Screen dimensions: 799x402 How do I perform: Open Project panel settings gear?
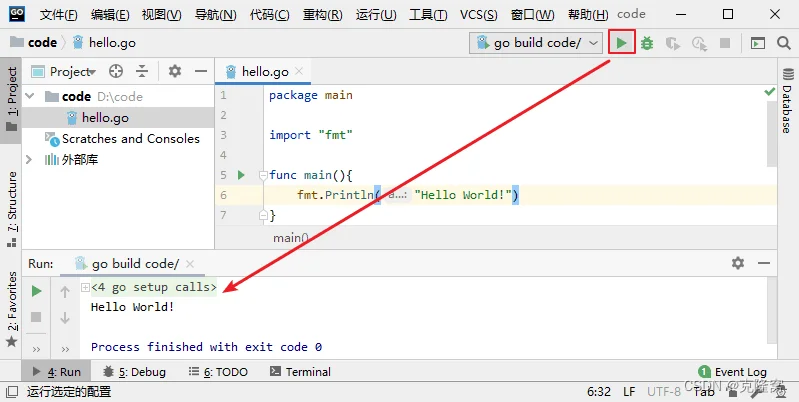click(x=175, y=71)
